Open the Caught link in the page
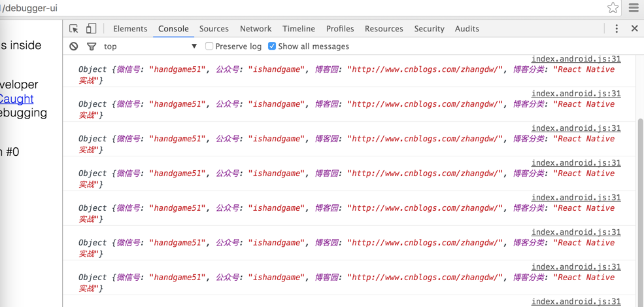644x307 pixels. point(16,99)
